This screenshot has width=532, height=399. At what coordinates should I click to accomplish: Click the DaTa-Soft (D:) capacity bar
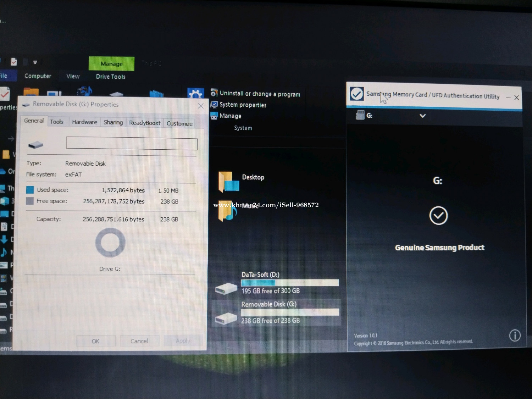[x=290, y=283]
